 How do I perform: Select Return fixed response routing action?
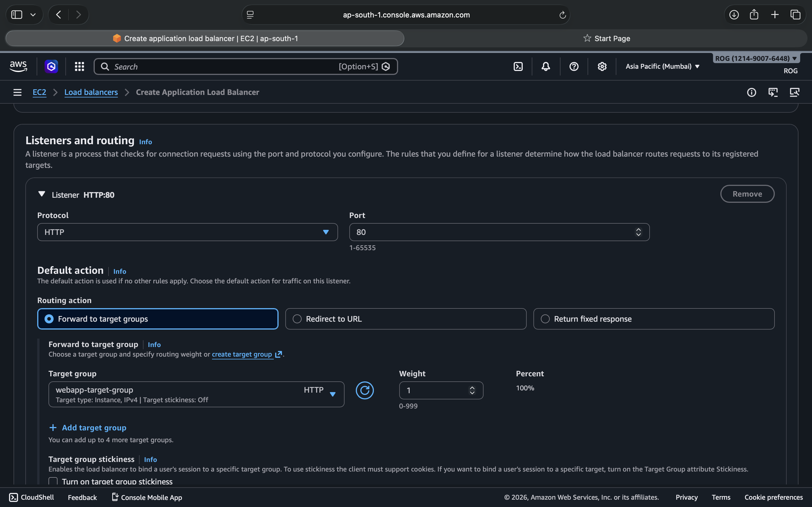[x=545, y=319]
